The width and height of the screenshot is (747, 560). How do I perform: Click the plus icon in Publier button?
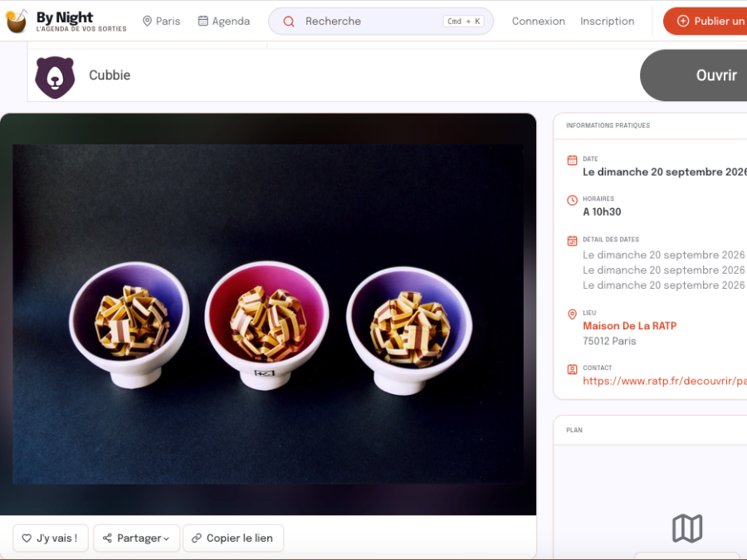tap(683, 21)
